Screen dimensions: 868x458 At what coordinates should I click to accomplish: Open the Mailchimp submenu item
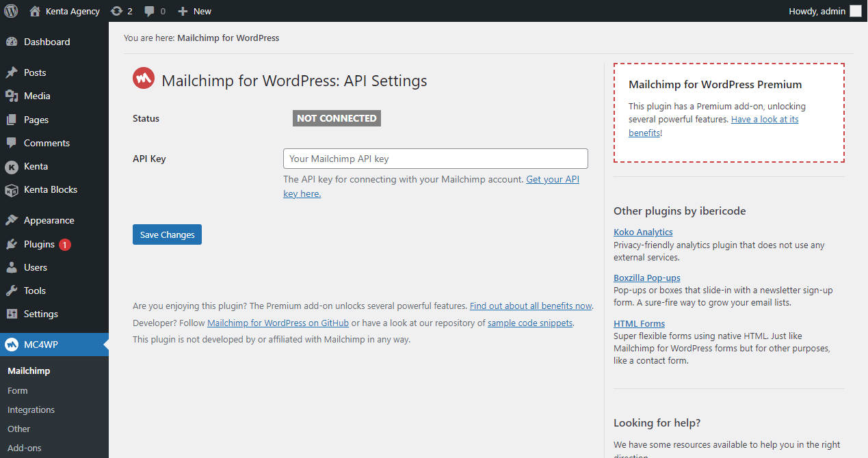point(29,371)
